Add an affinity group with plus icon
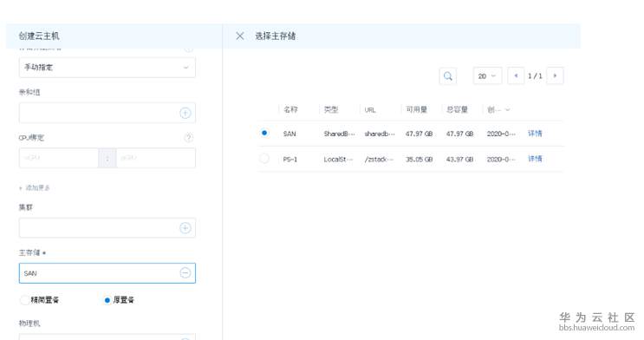 click(185, 113)
